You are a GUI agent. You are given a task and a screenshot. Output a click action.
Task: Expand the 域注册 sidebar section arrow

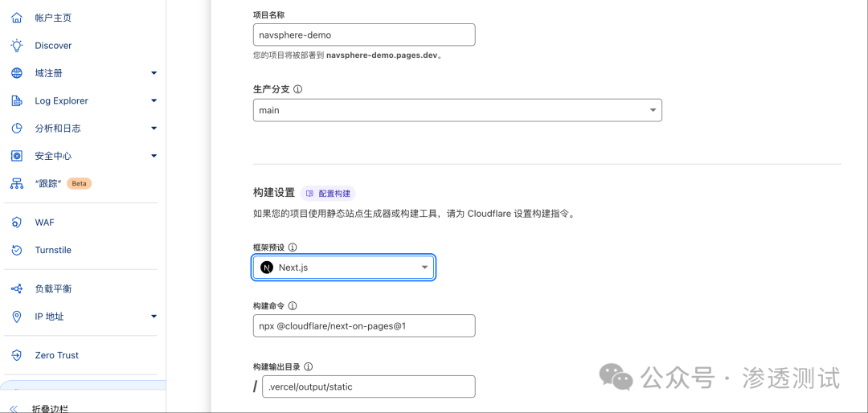[x=154, y=73]
